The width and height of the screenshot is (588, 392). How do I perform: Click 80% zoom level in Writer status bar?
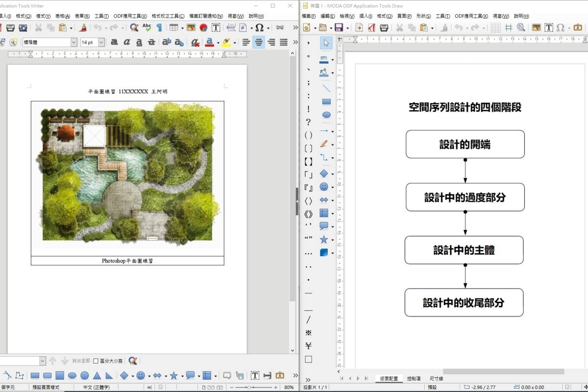[289, 387]
